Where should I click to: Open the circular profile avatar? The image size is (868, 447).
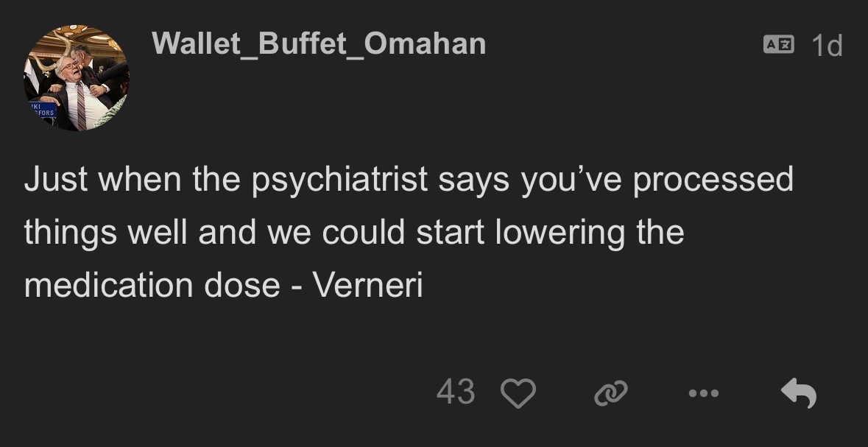[76, 78]
